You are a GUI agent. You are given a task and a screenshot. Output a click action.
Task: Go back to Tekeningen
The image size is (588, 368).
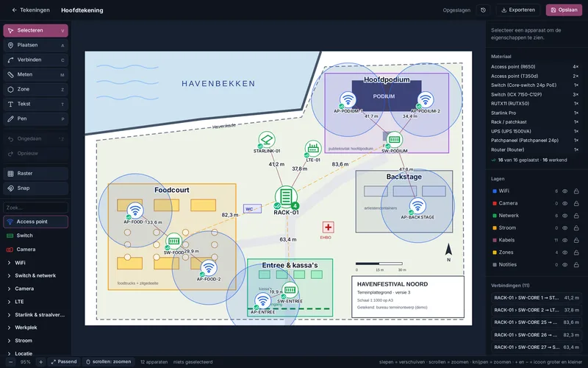tap(30, 10)
